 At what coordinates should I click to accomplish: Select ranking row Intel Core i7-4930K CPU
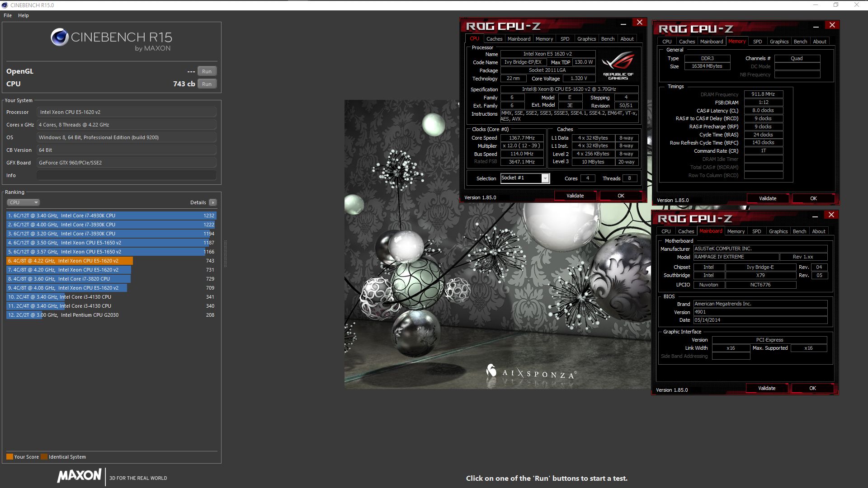click(x=111, y=216)
